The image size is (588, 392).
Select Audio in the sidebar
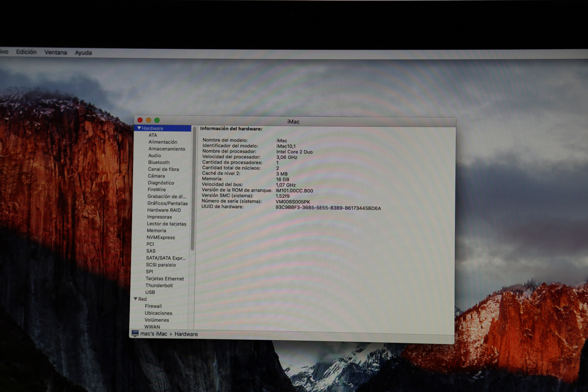154,155
